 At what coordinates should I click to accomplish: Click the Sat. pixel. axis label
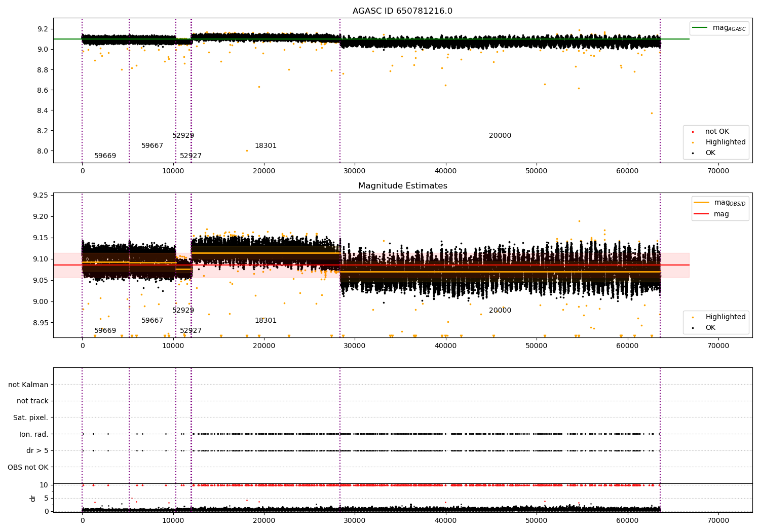(x=31, y=418)
